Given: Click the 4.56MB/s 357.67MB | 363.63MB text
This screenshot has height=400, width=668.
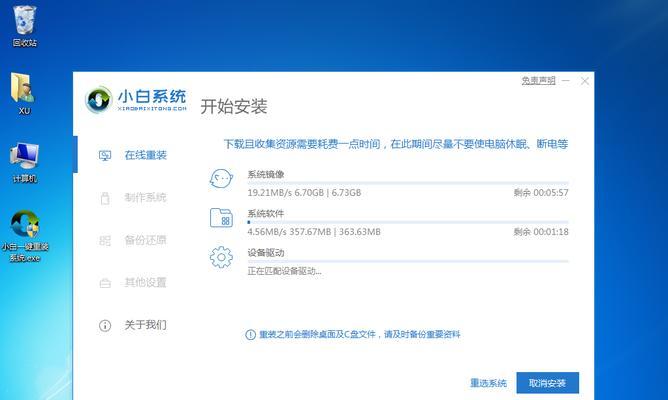Looking at the screenshot, I should [x=314, y=232].
